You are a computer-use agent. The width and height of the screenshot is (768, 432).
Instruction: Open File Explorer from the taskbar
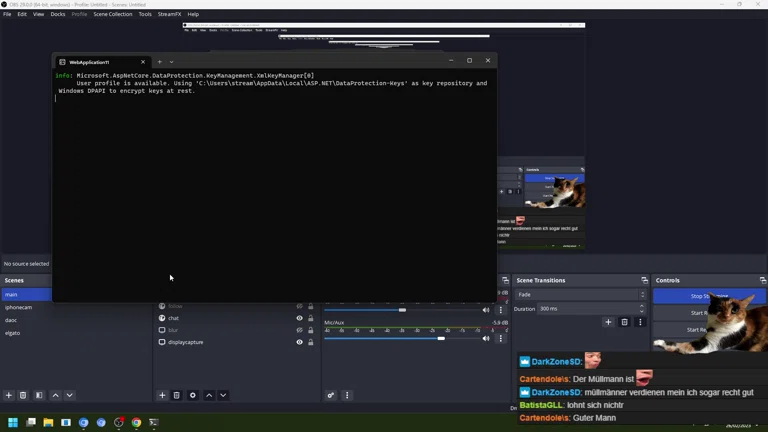pyautogui.click(x=48, y=422)
